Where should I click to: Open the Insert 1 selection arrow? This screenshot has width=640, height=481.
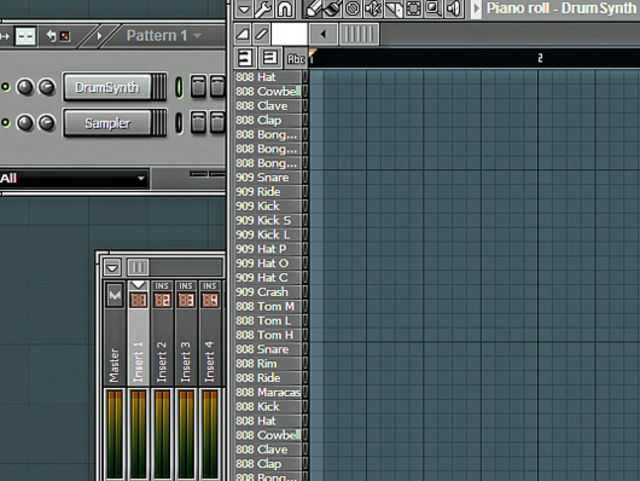pyautogui.click(x=138, y=285)
